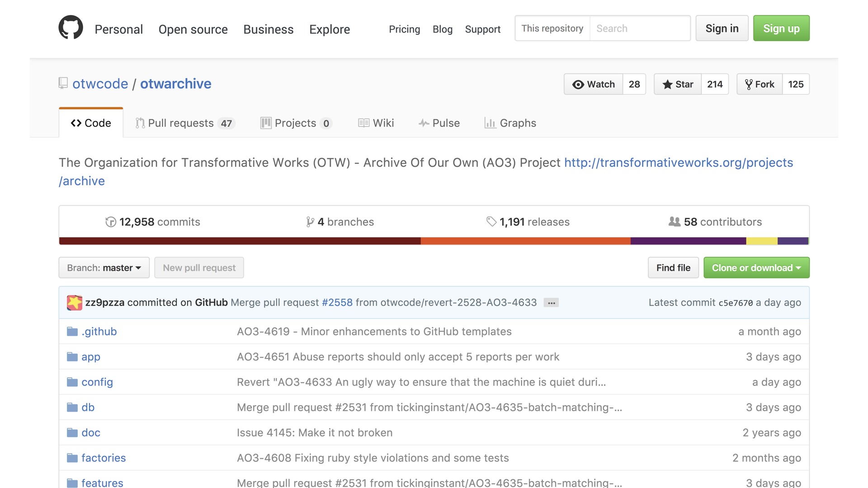Click the GitHub Octocat logo
868x488 pixels.
click(x=71, y=28)
